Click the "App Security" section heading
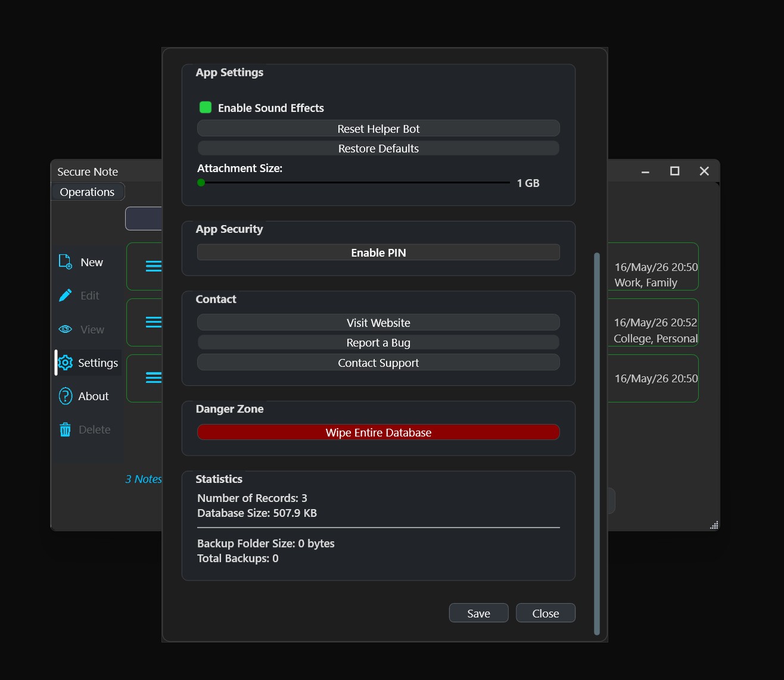 229,229
